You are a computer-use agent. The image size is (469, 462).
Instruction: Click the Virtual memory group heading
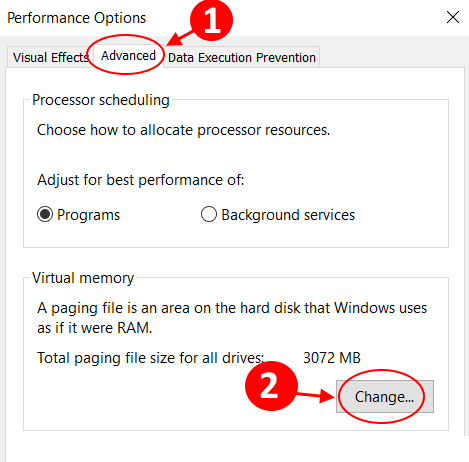tap(83, 278)
